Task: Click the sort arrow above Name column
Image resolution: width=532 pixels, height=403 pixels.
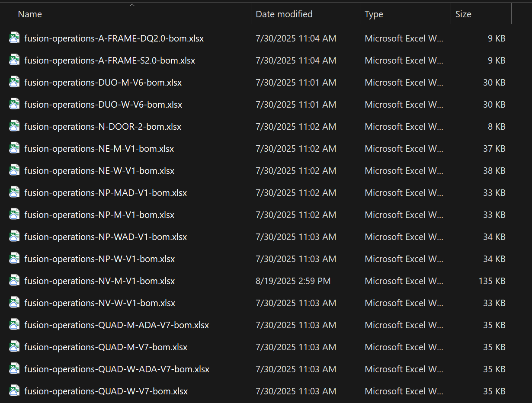Action: (132, 5)
